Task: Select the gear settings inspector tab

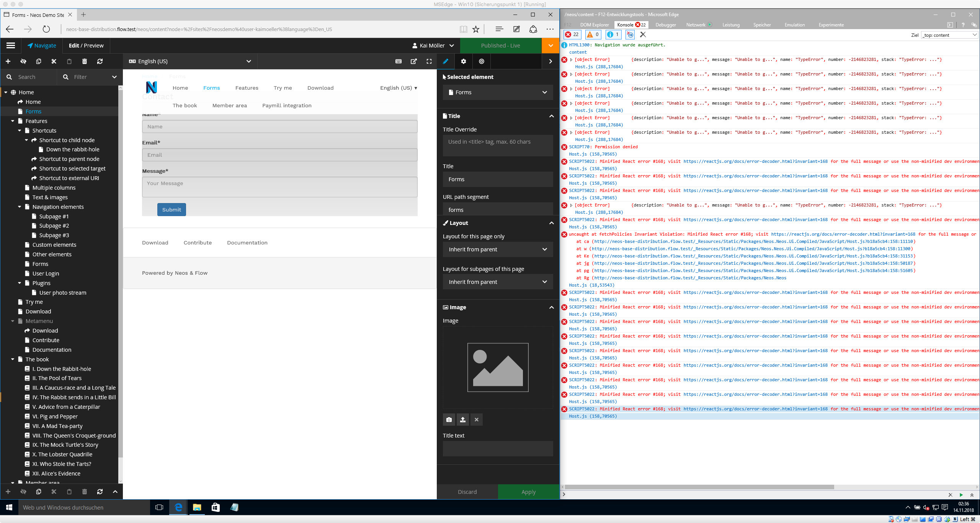Action: [x=464, y=61]
